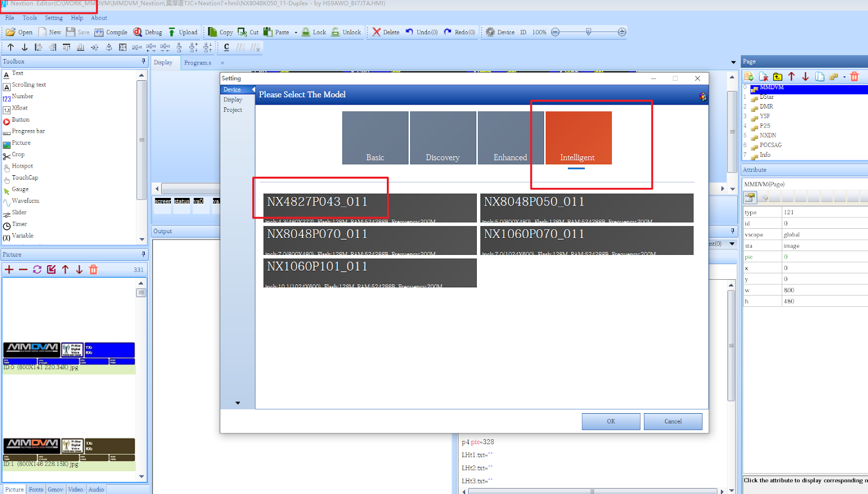
Task: Click the zoom slider handle
Action: (x=589, y=32)
